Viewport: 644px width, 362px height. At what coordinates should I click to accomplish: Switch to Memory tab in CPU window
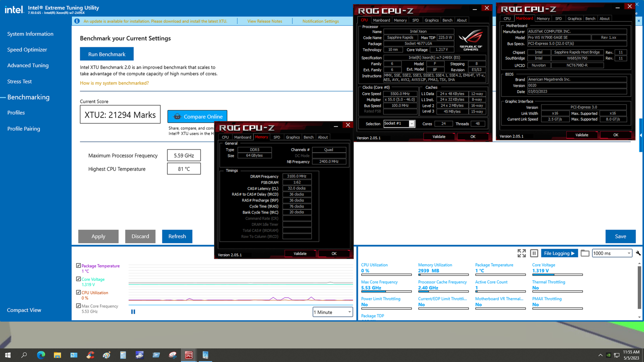click(400, 20)
